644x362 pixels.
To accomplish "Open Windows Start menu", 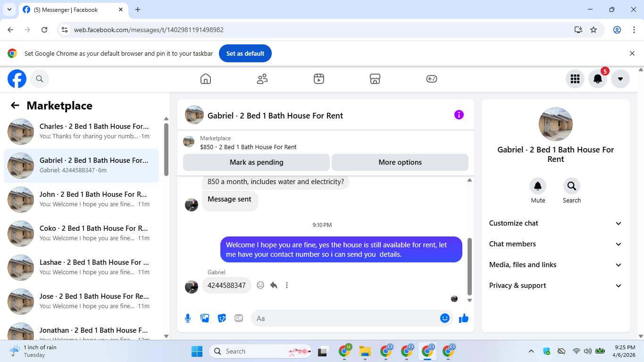I will pyautogui.click(x=197, y=351).
